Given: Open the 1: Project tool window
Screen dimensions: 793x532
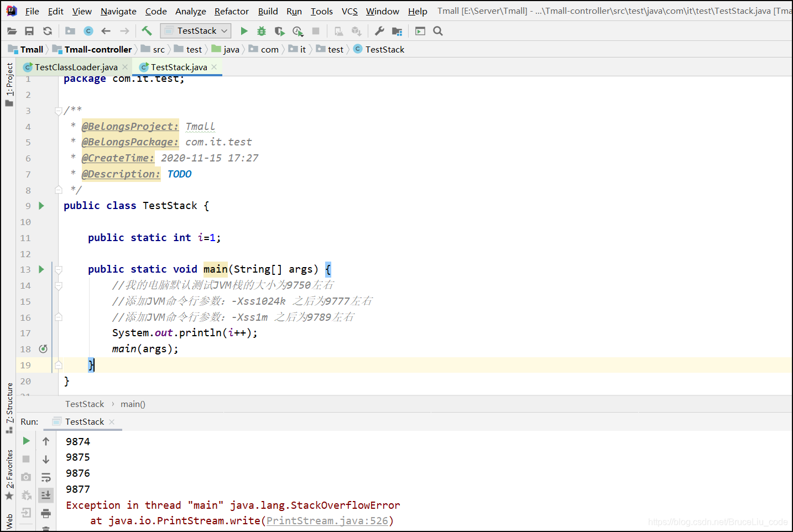Looking at the screenshot, I should pyautogui.click(x=9, y=85).
